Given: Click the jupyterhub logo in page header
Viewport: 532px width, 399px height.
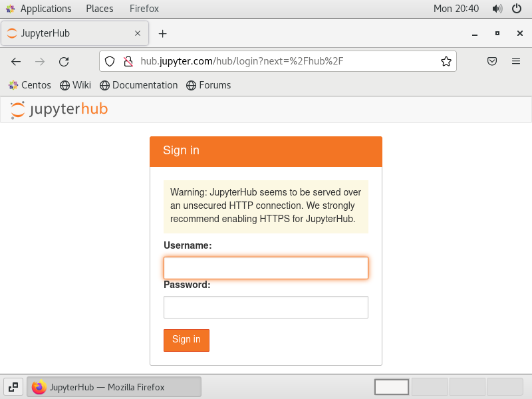Looking at the screenshot, I should click(x=59, y=109).
